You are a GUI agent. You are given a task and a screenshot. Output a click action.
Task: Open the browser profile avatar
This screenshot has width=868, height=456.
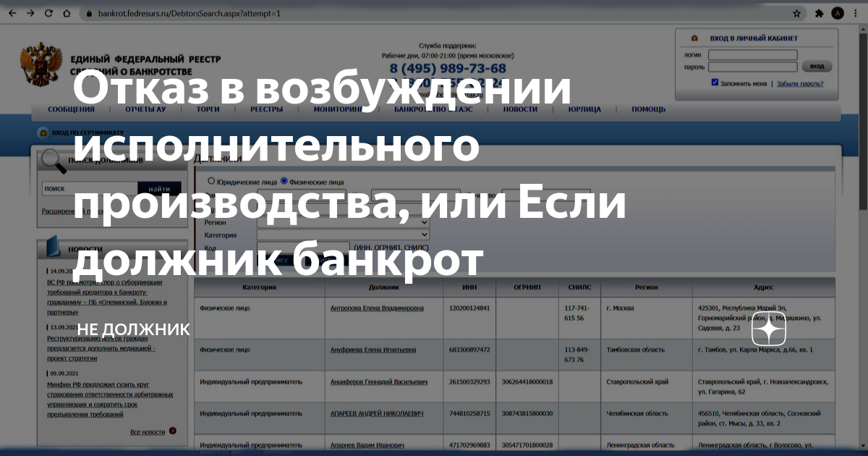click(838, 13)
